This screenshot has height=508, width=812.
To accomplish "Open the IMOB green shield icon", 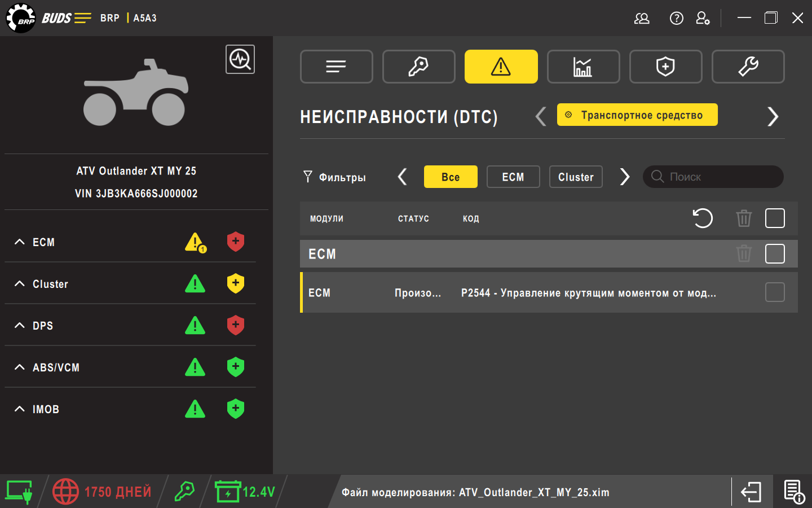I will pyautogui.click(x=236, y=409).
